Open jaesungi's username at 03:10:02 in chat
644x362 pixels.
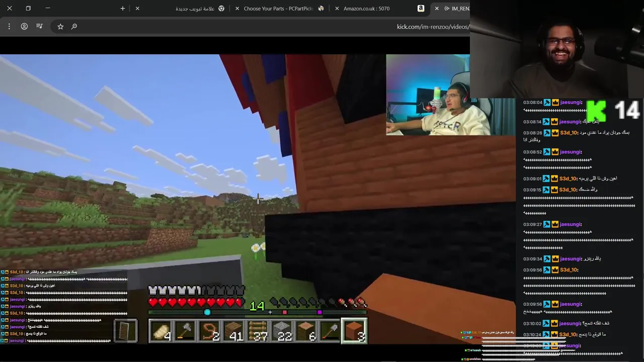(x=571, y=324)
